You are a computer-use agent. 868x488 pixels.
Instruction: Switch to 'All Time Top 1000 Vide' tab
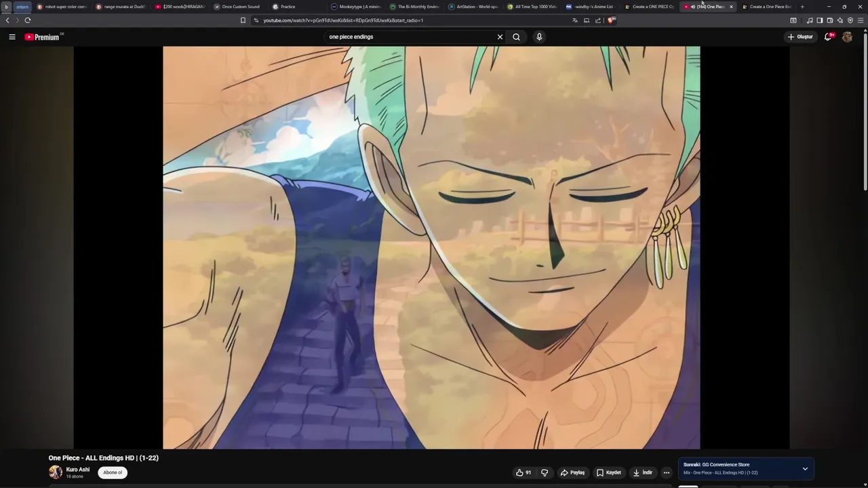(x=532, y=7)
